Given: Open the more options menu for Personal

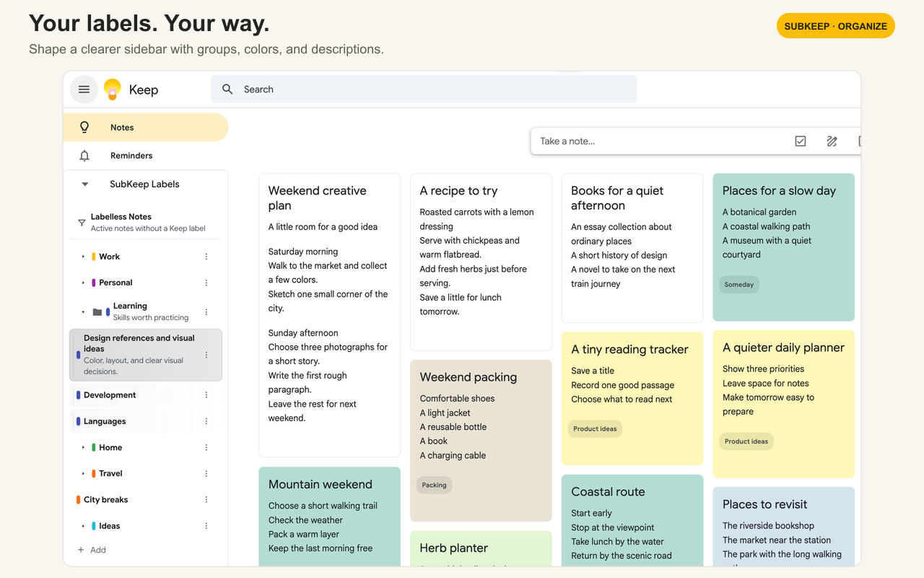Looking at the screenshot, I should (x=206, y=282).
